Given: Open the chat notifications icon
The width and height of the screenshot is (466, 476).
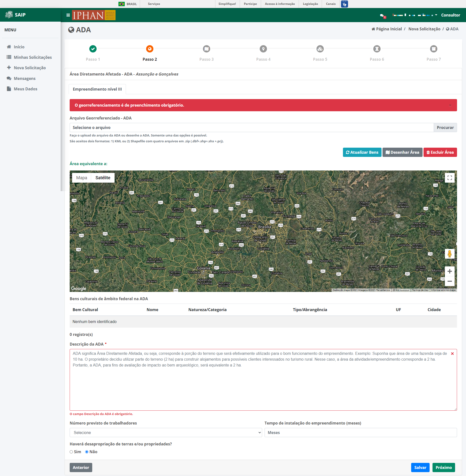Looking at the screenshot, I should tap(382, 16).
